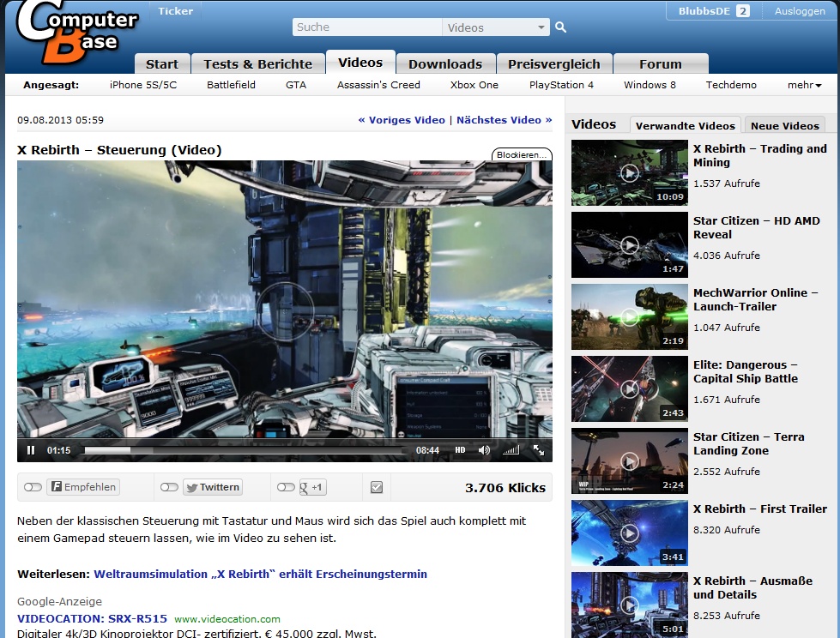Open BlubbsDE user profile link
The height and width of the screenshot is (638, 840).
704,10
